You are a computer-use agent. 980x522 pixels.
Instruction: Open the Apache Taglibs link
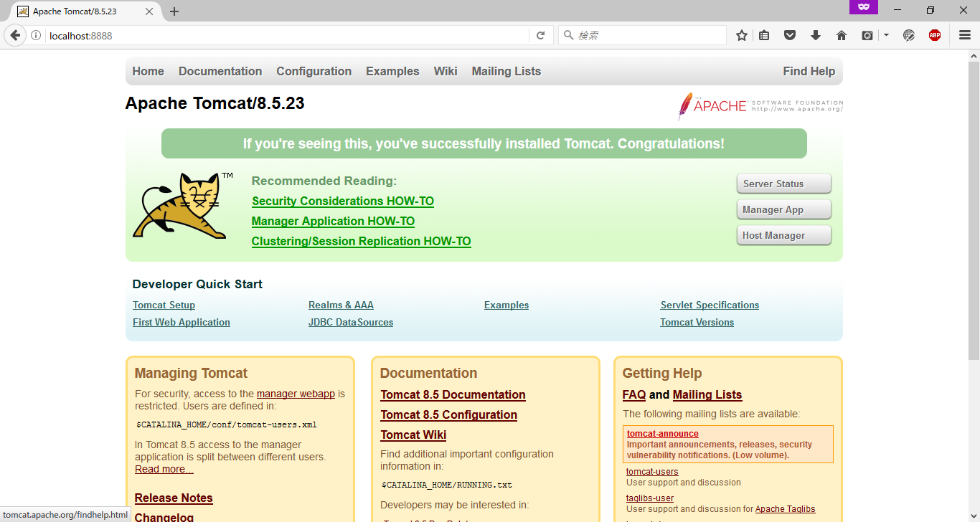786,509
